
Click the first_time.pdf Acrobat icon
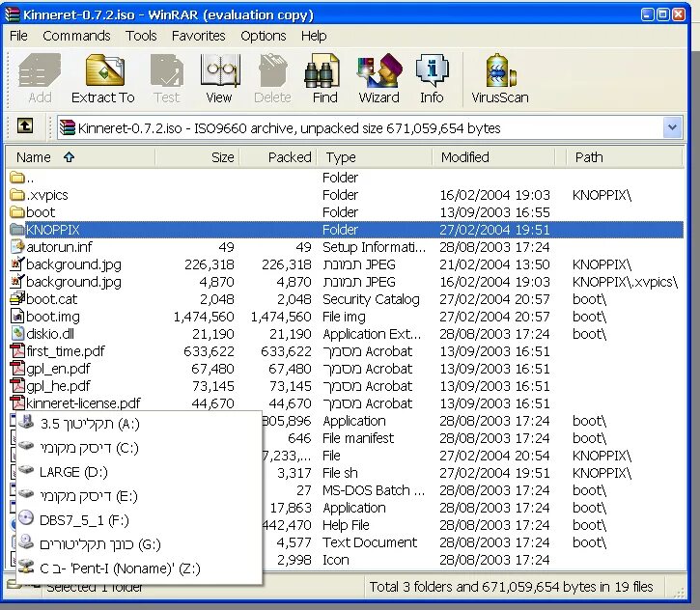point(17,350)
